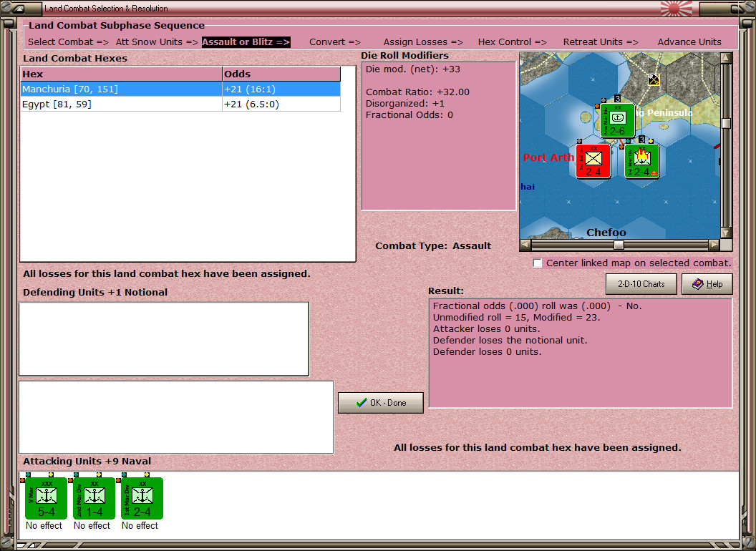Click inside the empty Defending Units list box
The width and height of the screenshot is (756, 551).
tap(164, 339)
